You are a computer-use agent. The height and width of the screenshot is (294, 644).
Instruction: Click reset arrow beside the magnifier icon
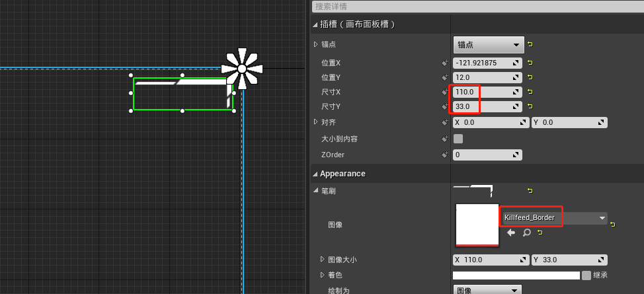click(x=540, y=233)
